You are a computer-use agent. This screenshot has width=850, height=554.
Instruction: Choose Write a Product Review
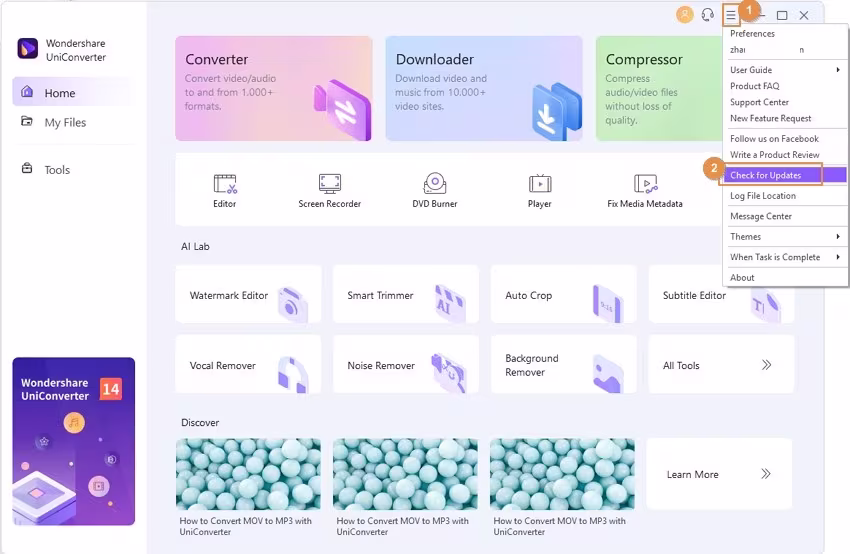[x=785, y=155]
